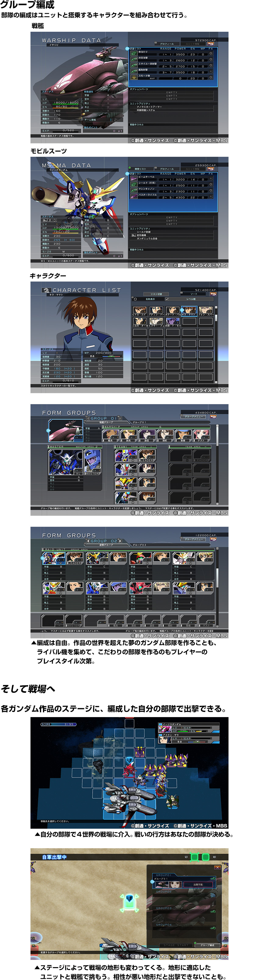Select the アディン・バー character portrait
259x980 pixels.
coord(156,311)
